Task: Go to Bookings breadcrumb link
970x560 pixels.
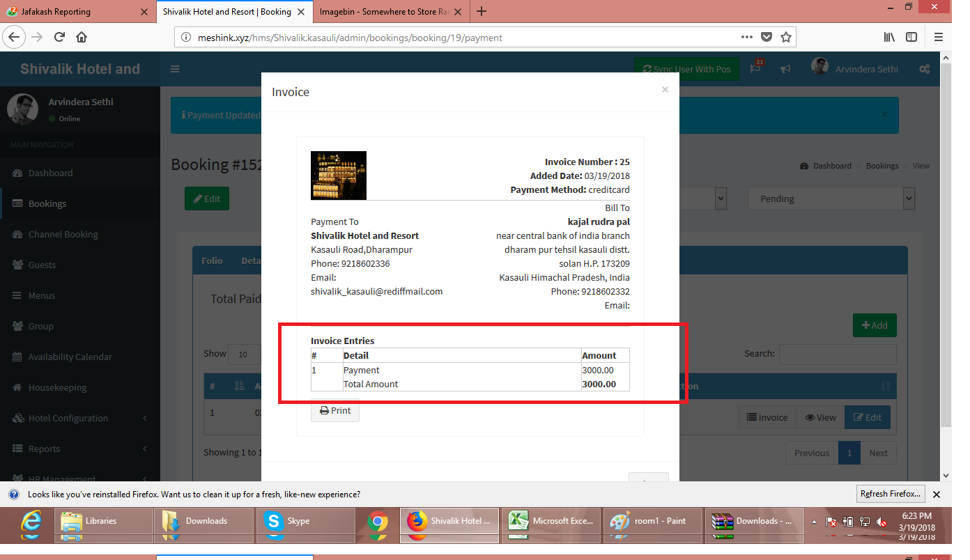Action: [x=882, y=166]
